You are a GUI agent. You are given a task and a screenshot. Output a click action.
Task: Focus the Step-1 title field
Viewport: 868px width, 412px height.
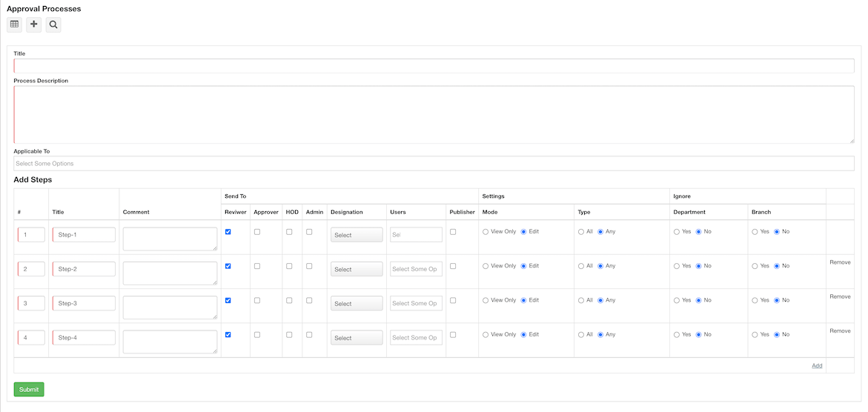pos(84,235)
